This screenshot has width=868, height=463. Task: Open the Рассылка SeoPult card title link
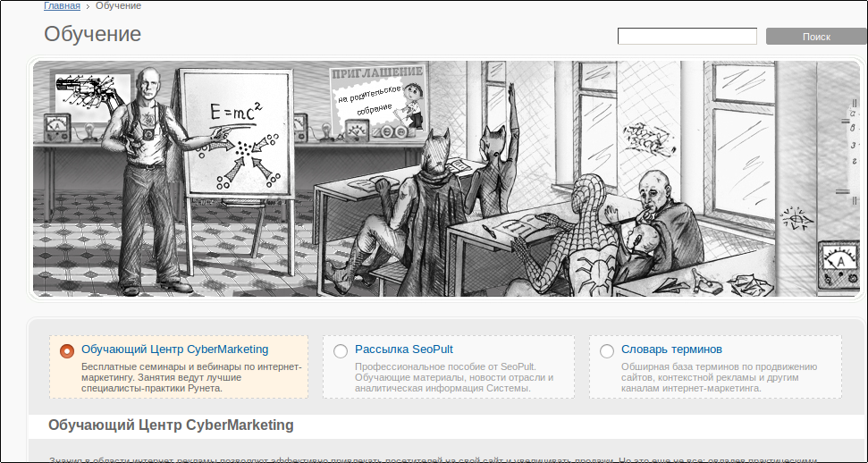404,349
